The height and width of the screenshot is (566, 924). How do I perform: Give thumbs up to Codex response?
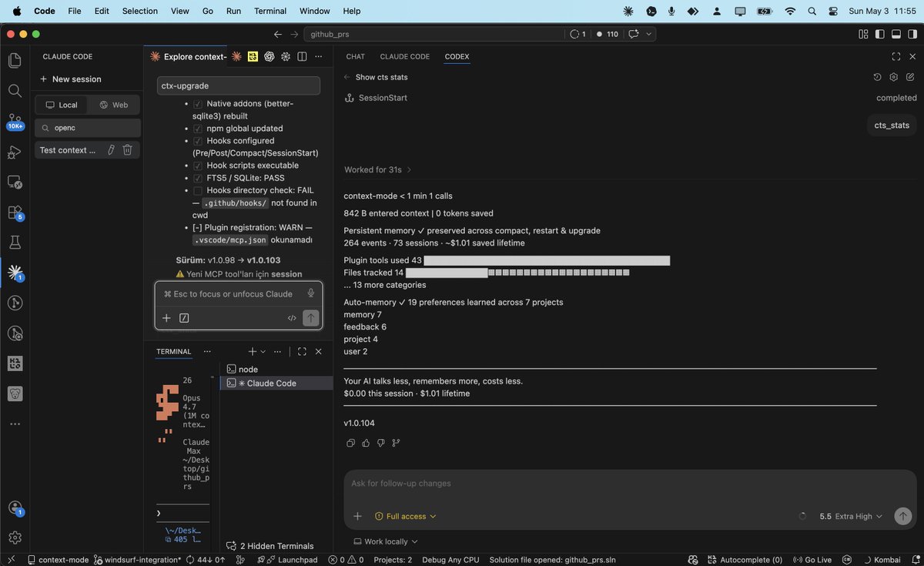click(x=366, y=443)
